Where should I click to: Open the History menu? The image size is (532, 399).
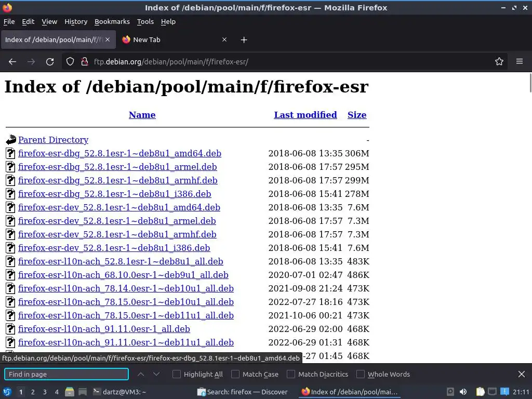point(76,21)
